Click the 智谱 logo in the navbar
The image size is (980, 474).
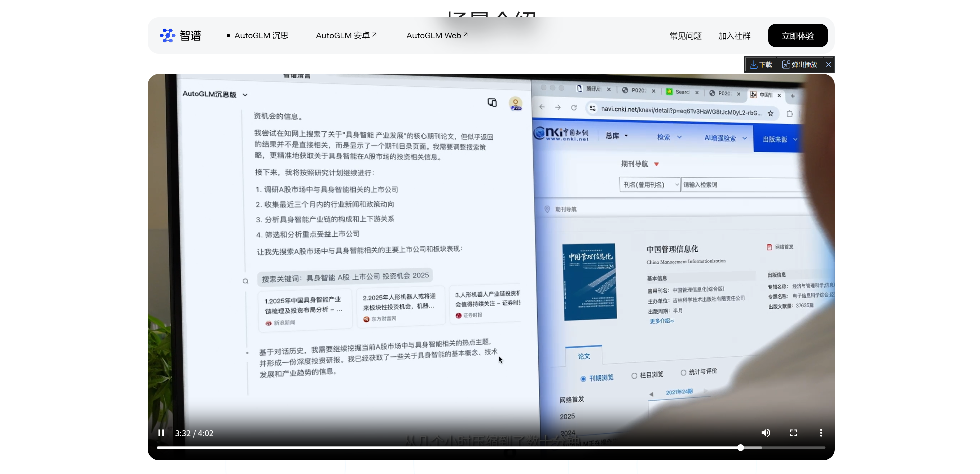click(181, 36)
